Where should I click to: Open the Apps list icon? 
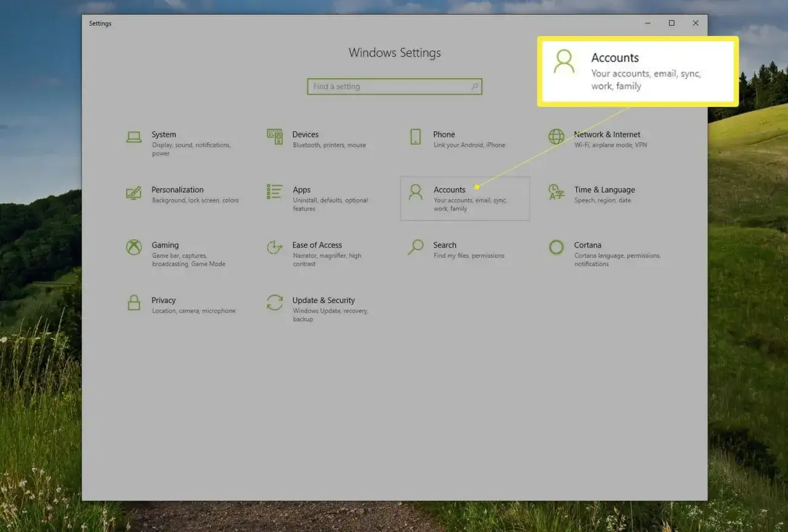coord(275,191)
